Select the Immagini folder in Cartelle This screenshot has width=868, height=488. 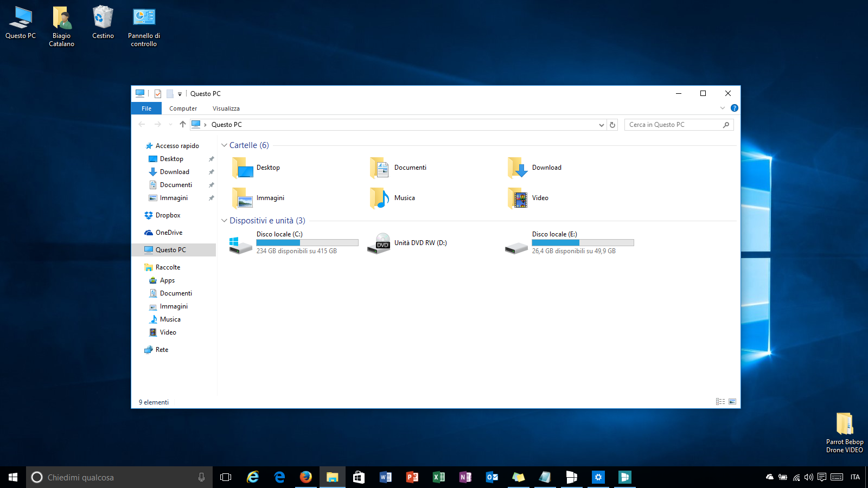(258, 198)
